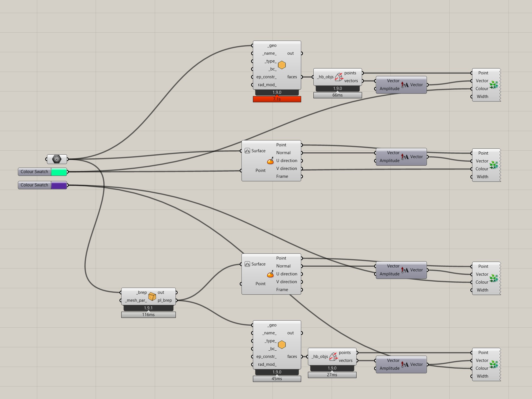Select the small Surface parameter icon in the lower Surface component

click(x=247, y=264)
